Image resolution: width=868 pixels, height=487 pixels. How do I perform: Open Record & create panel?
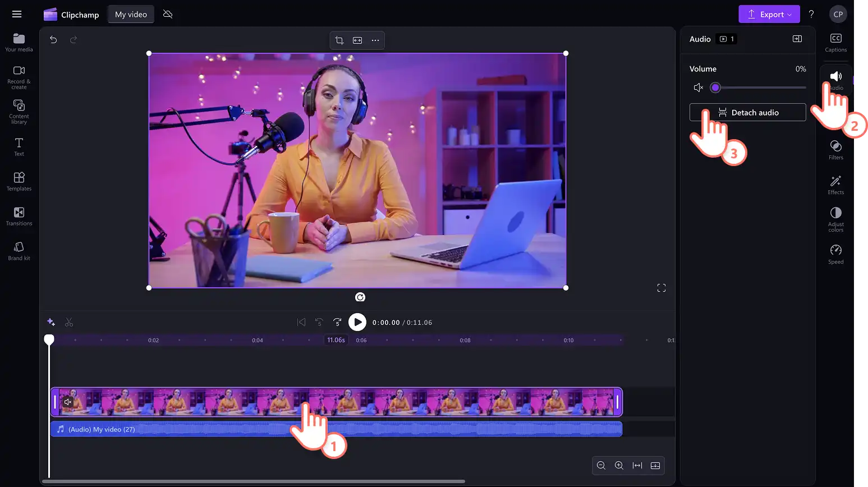click(x=19, y=77)
